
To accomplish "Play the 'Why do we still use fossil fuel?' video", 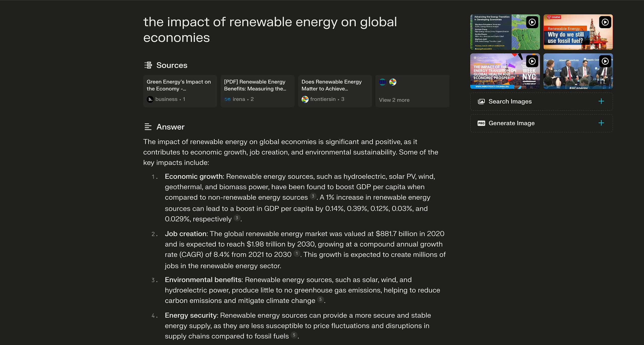I will pos(605,22).
